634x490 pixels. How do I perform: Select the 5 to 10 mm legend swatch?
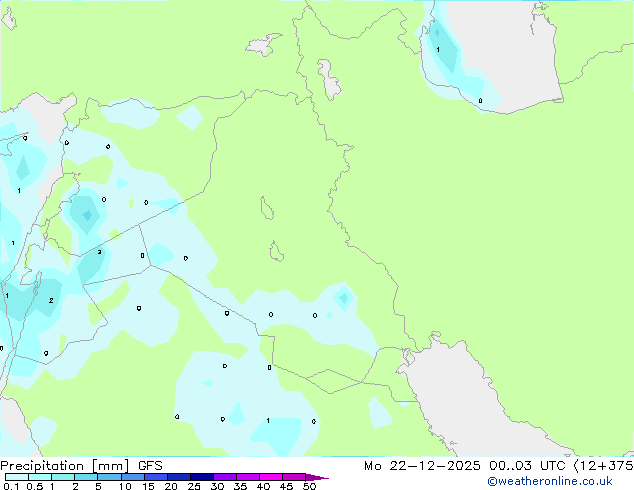coord(109,477)
